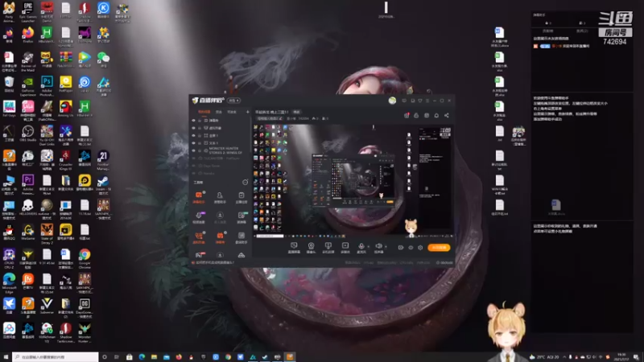Toggle visibility of the 虚拟形象 source
The height and width of the screenshot is (362, 644).
pyautogui.click(x=193, y=128)
